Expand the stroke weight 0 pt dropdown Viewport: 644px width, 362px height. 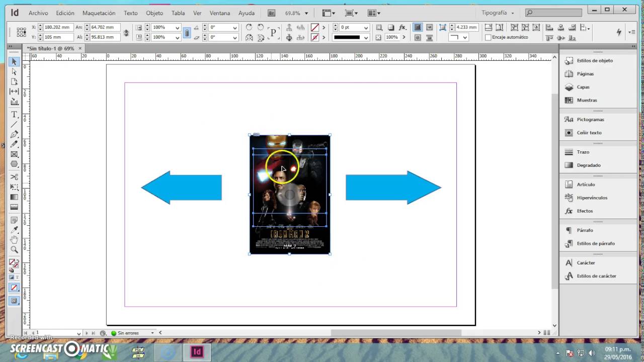(x=366, y=28)
